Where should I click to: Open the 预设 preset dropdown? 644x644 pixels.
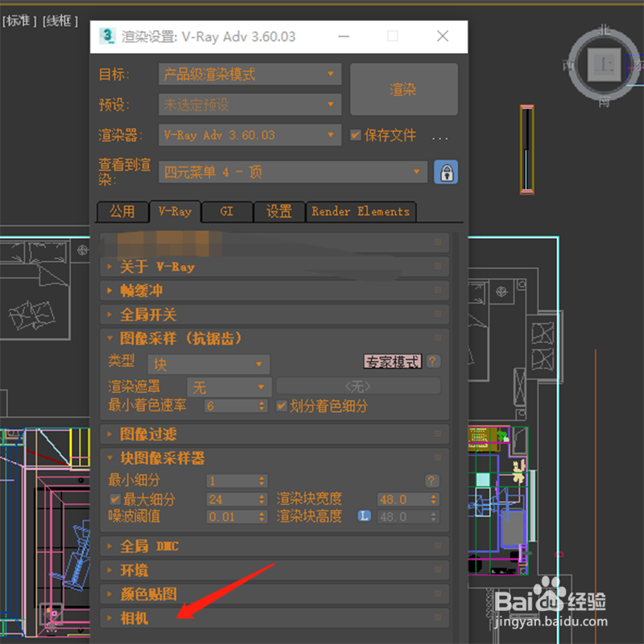(x=250, y=105)
